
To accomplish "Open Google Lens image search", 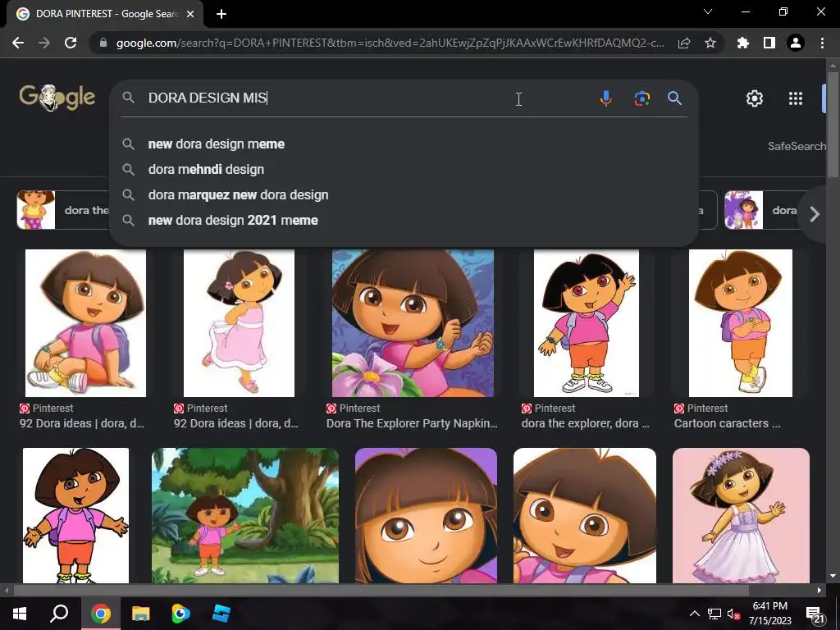I will pyautogui.click(x=641, y=98).
